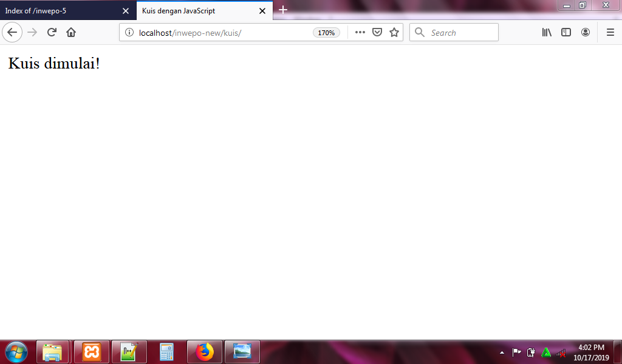Open the Library bookmarks and history icon
Viewport: 622px width, 364px height.
click(x=547, y=33)
